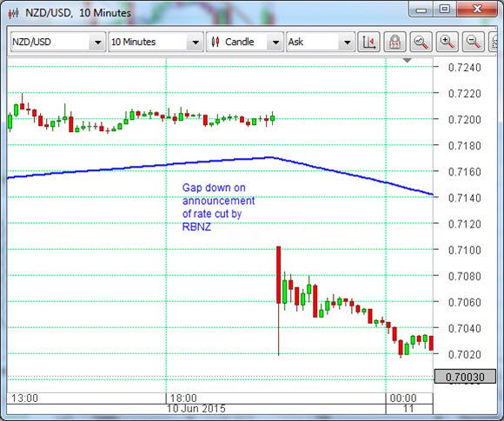Viewport: 504px width, 421px height.
Task: Click the 0.7240 price axis label
Action: [465, 68]
